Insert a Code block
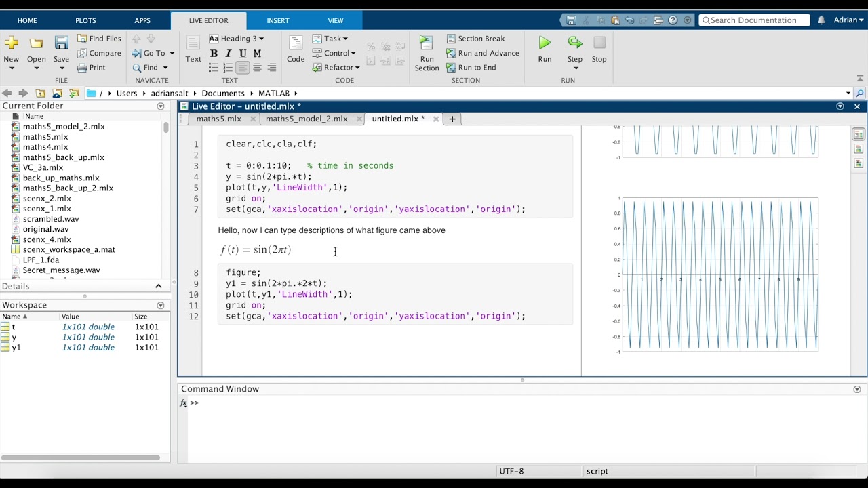 tap(296, 49)
